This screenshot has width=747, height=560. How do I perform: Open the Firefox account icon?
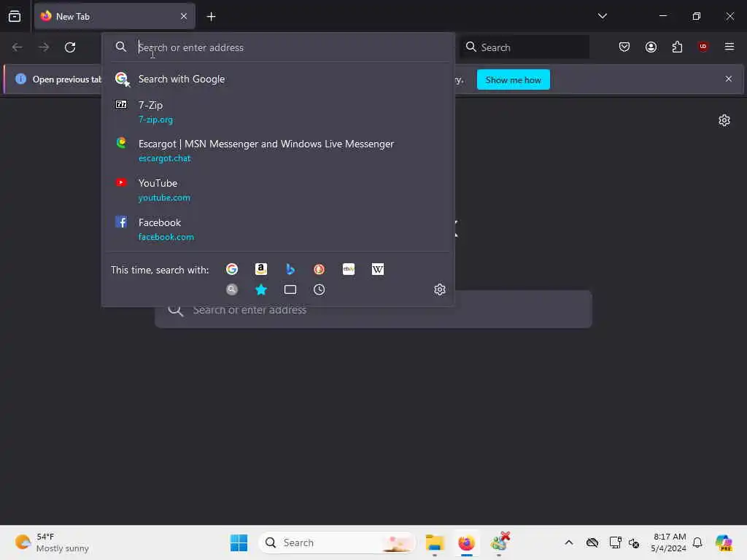[651, 47]
